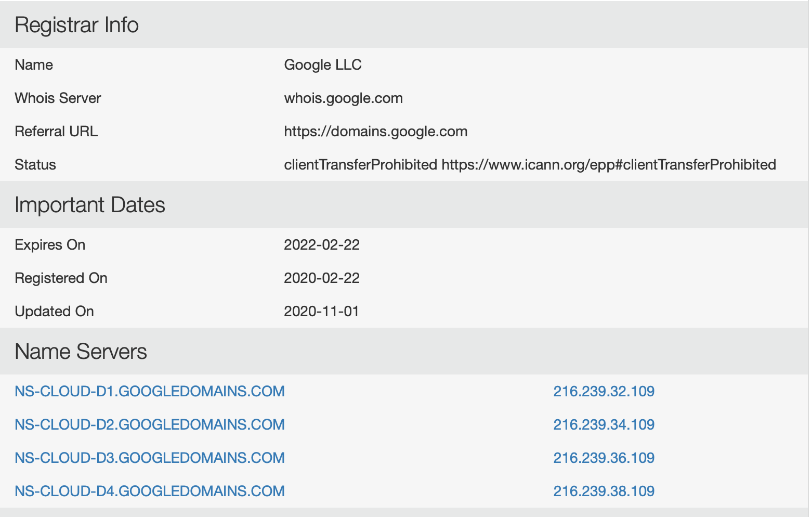Open NS-CLOUD-D2.GOOGLEDOMAINS.COM name server link
Screen dimensions: 812x517
pyautogui.click(x=150, y=424)
